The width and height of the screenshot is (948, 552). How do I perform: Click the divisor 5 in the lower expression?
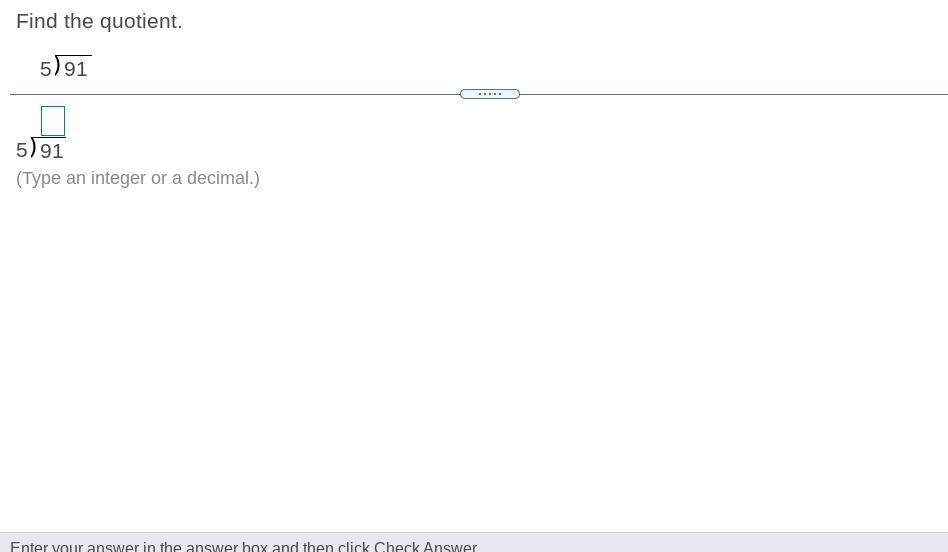[22, 150]
